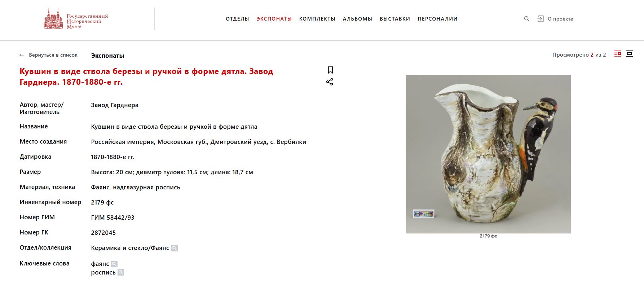The image size is (644, 290).
Task: Switch to the red list-with-image view
Action: pos(618,54)
